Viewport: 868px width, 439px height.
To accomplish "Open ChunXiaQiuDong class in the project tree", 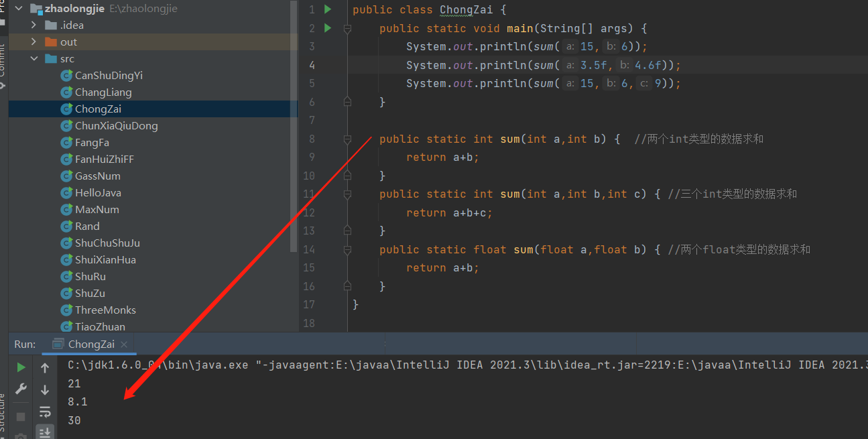I will 117,126.
